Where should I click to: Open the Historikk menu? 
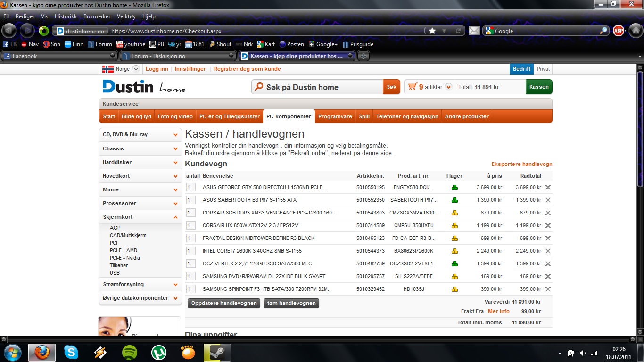[66, 16]
